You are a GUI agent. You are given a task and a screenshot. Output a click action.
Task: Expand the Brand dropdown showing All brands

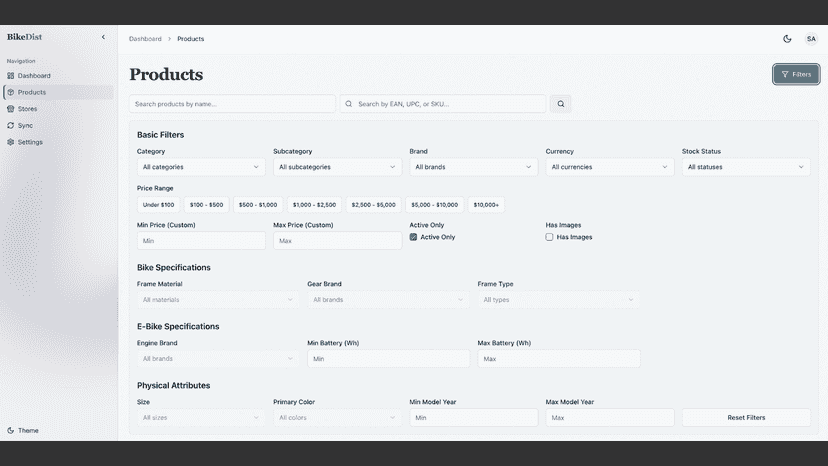(473, 167)
